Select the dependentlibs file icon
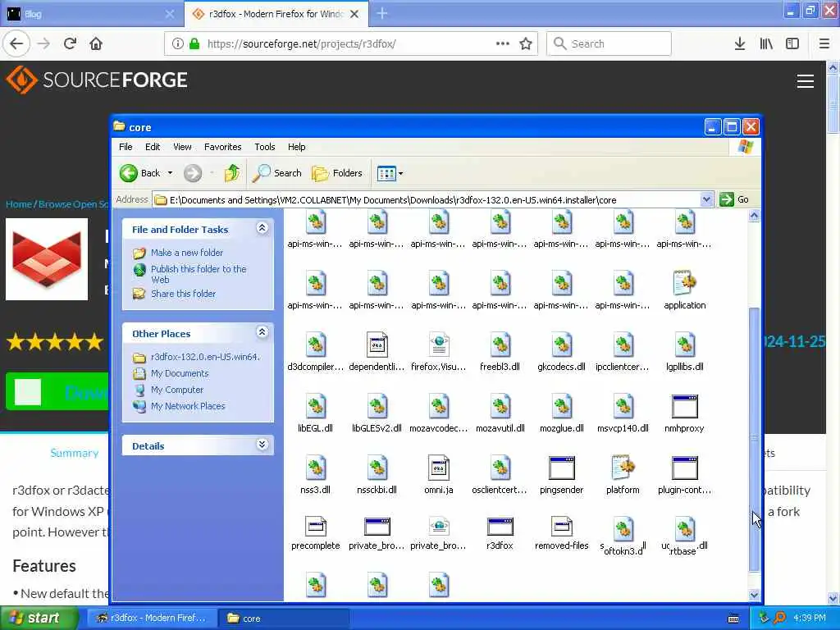Screen dimensions: 840x630 point(377,345)
